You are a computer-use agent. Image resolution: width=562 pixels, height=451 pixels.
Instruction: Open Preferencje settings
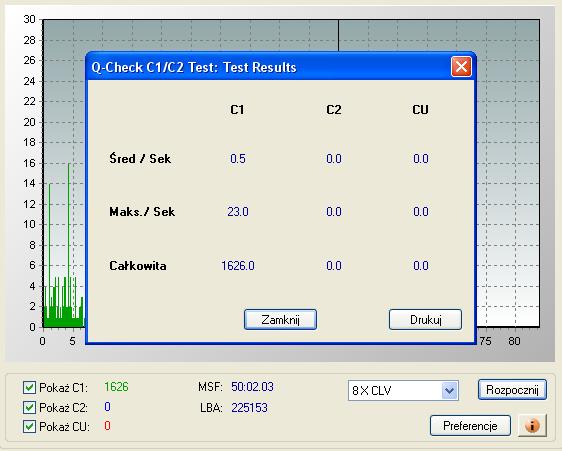point(470,426)
